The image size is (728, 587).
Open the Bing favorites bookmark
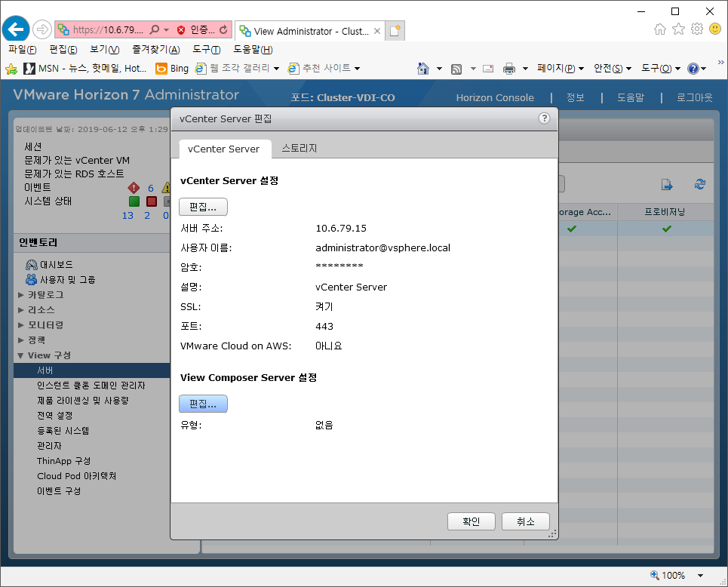tap(172, 69)
